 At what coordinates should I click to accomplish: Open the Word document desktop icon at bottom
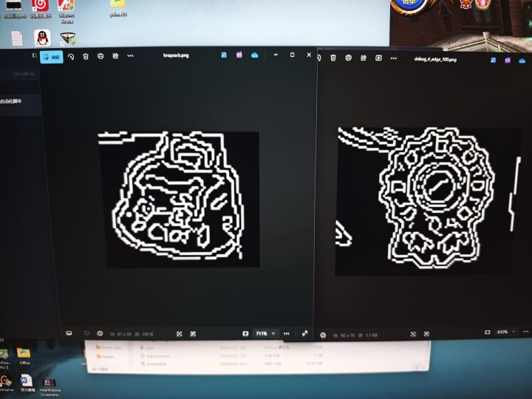pyautogui.click(x=27, y=383)
